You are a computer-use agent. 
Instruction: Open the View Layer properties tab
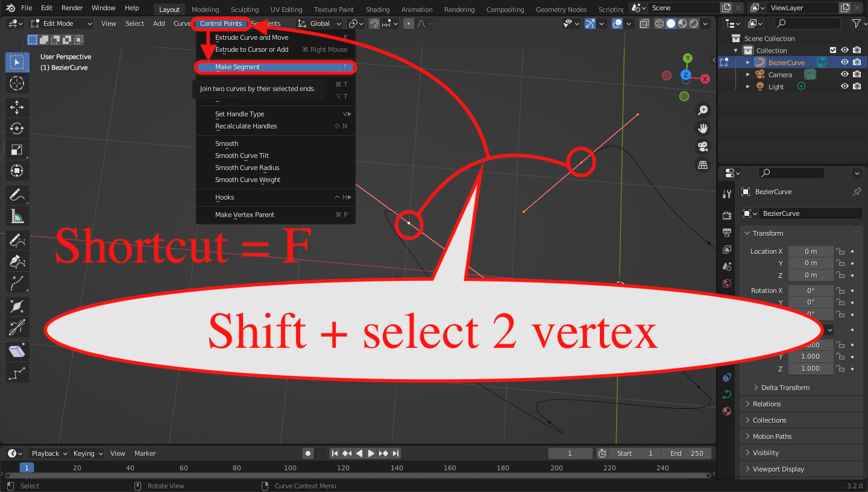coord(727,250)
